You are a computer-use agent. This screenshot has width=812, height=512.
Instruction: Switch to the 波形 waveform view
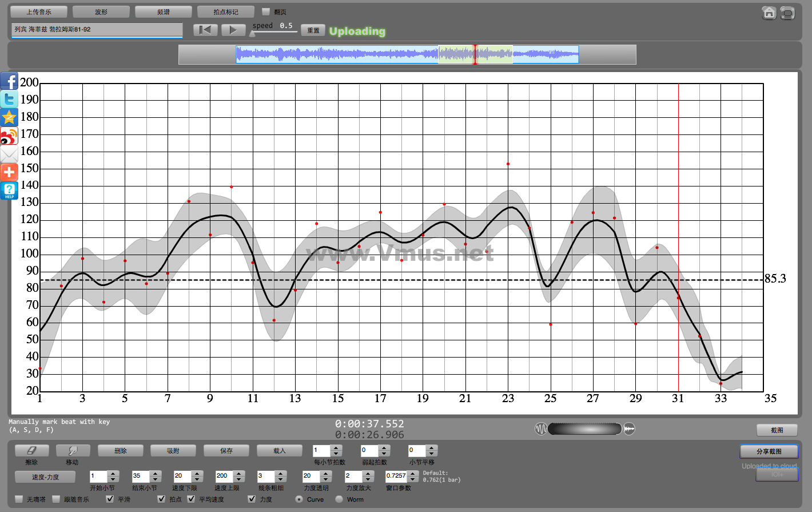click(101, 11)
